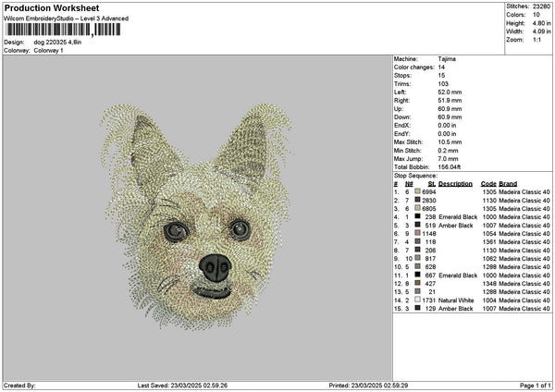Select the Natural White color swatch
Image resolution: width=555 pixels, height=392 pixels.
click(417, 300)
